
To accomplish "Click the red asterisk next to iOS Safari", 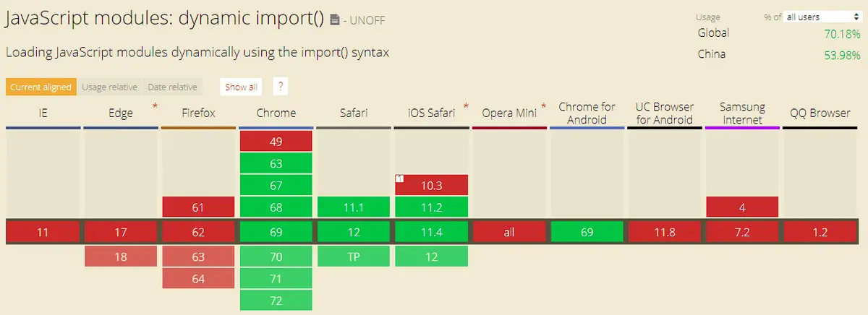I will tap(465, 107).
